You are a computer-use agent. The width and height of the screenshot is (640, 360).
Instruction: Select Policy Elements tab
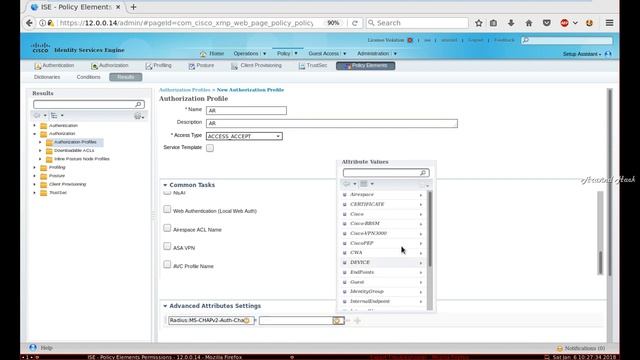[365, 66]
